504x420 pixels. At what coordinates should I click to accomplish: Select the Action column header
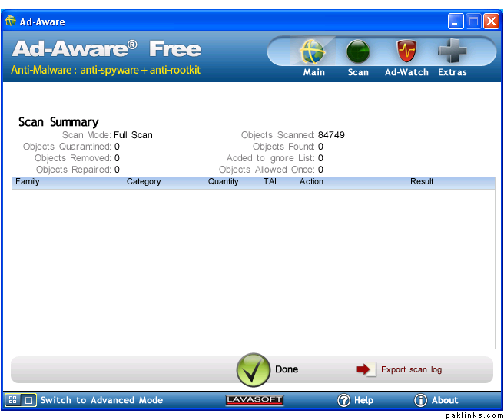311,182
